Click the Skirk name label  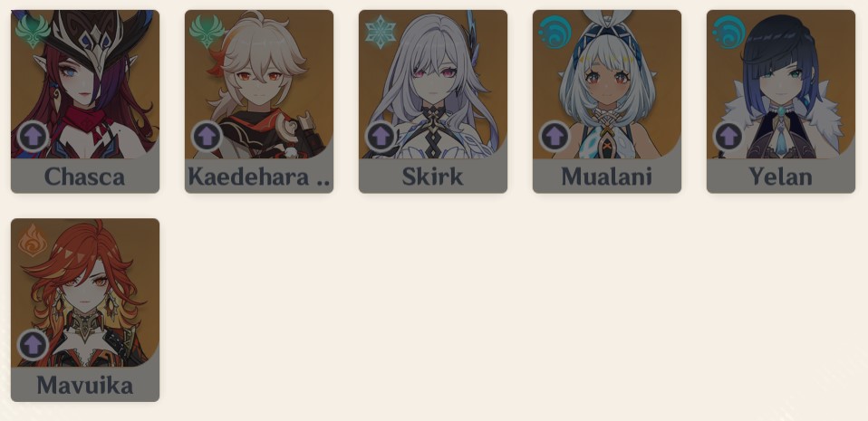click(x=433, y=177)
